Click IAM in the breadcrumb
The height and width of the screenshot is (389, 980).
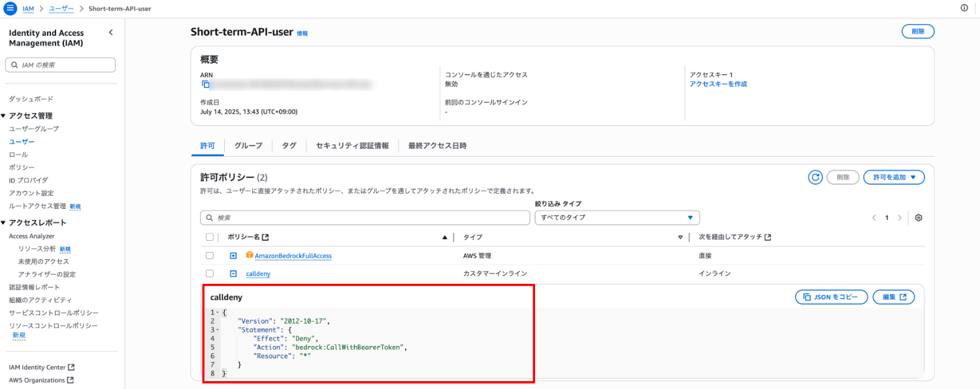[x=28, y=8]
